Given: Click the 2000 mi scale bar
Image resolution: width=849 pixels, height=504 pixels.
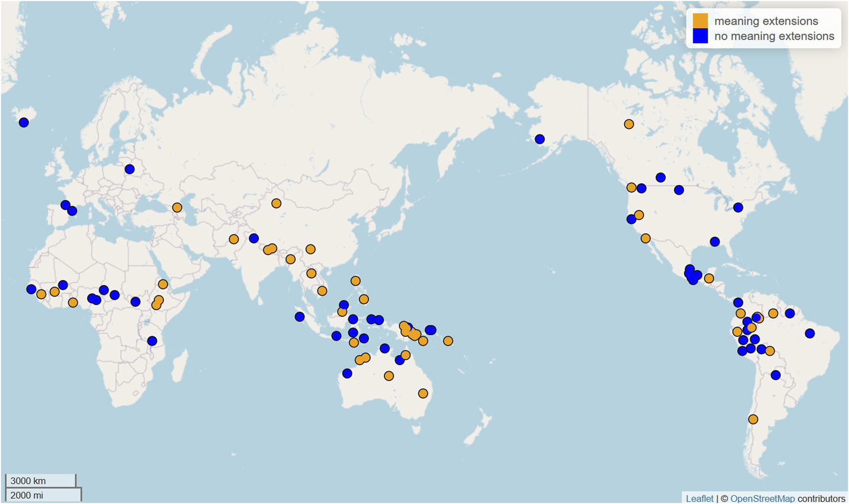Looking at the screenshot, I should coord(43,495).
